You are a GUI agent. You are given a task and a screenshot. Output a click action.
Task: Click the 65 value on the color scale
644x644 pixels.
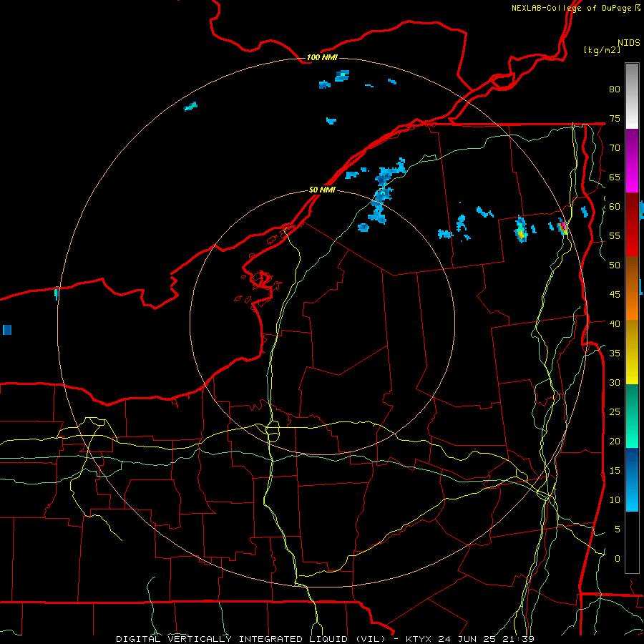click(615, 177)
